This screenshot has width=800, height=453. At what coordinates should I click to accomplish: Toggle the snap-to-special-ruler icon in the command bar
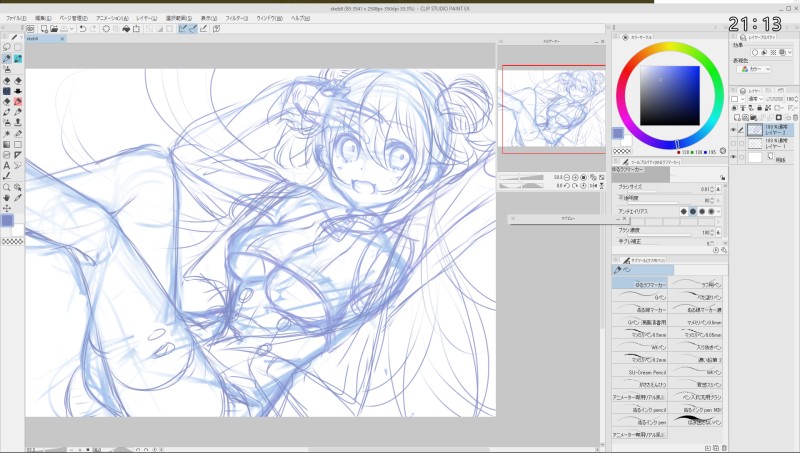pyautogui.click(x=193, y=29)
